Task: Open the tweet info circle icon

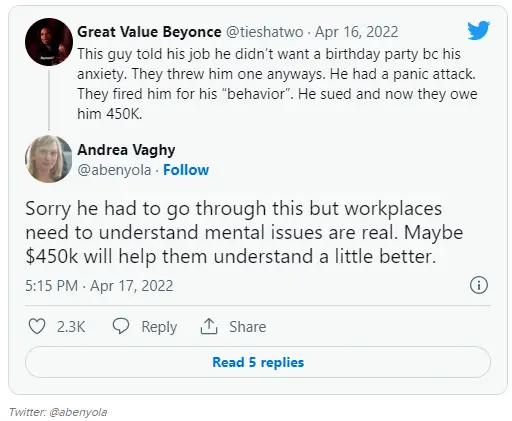Action: click(x=479, y=285)
